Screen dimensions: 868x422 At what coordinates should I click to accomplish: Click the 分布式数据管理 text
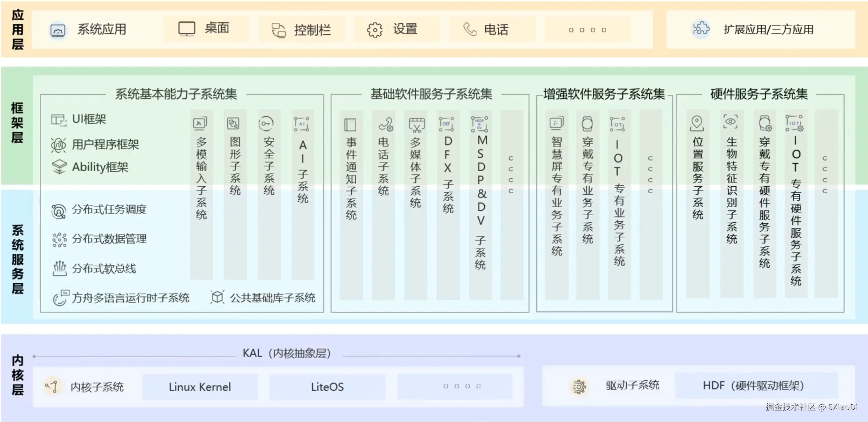(x=109, y=239)
